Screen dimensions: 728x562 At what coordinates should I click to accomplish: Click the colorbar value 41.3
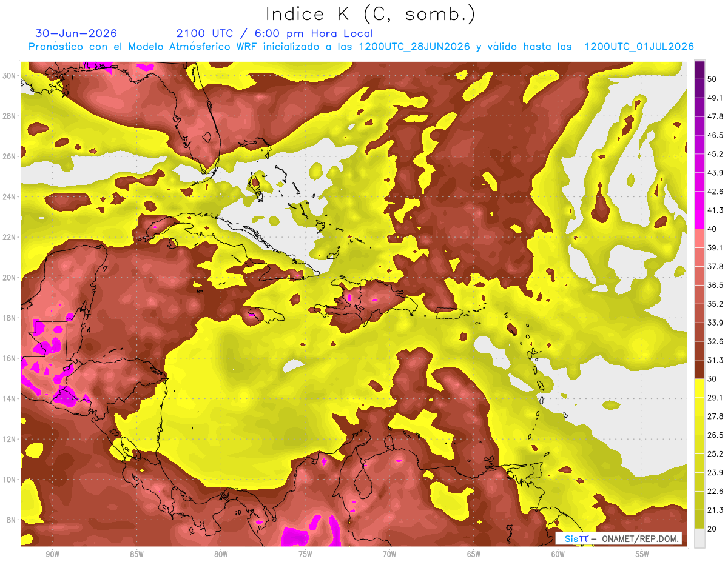[715, 210]
